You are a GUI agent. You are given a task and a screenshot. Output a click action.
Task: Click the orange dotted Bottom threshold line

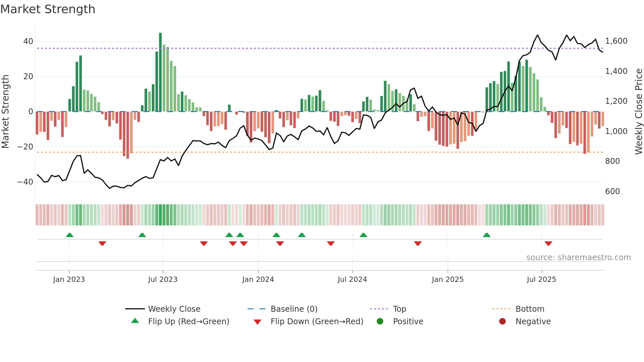coord(320,152)
